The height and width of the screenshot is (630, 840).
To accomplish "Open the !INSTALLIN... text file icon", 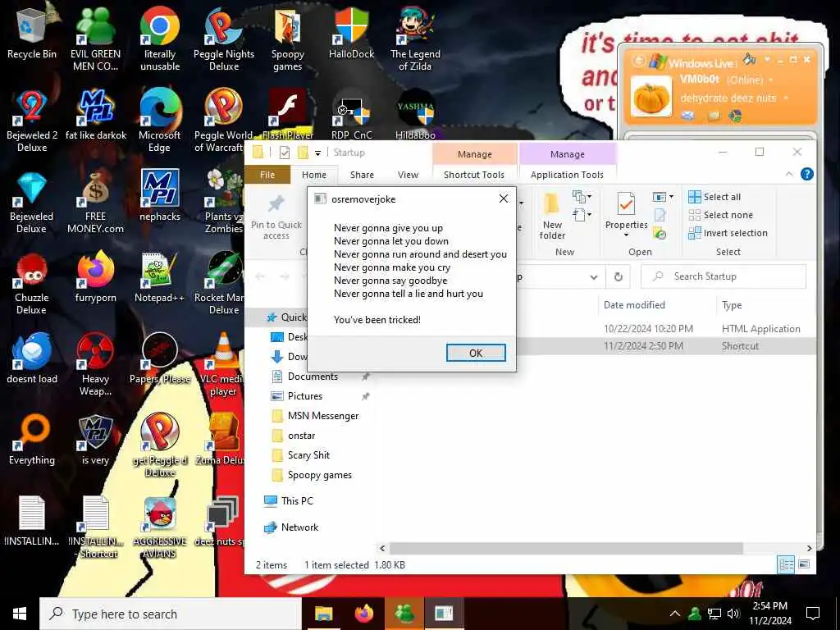I will tap(32, 521).
